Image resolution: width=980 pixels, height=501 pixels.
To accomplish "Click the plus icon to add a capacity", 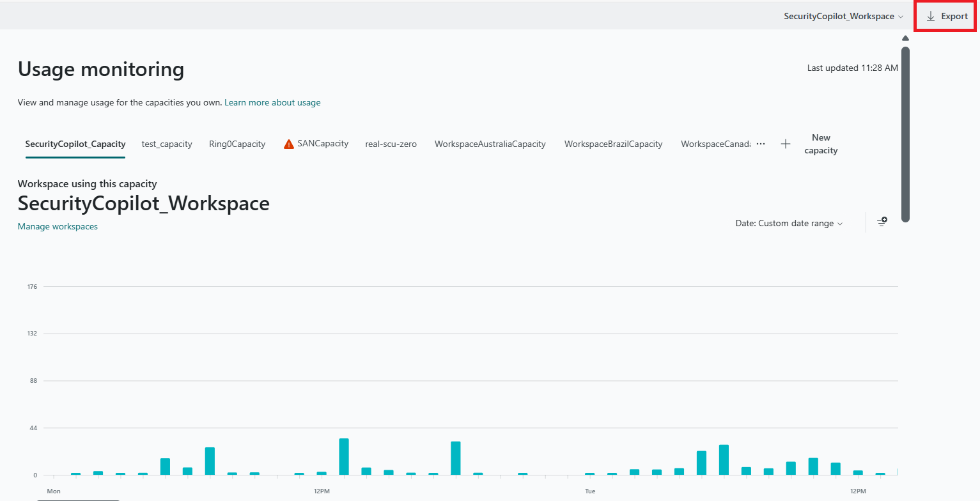I will coord(785,144).
